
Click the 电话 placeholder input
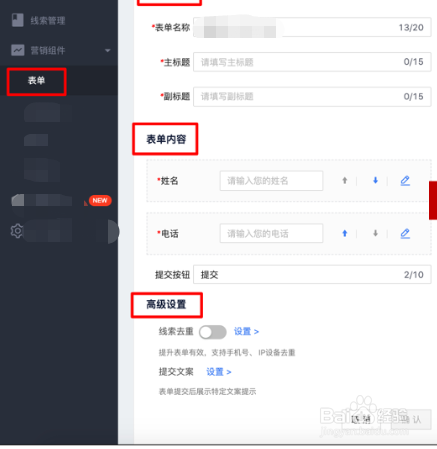271,233
